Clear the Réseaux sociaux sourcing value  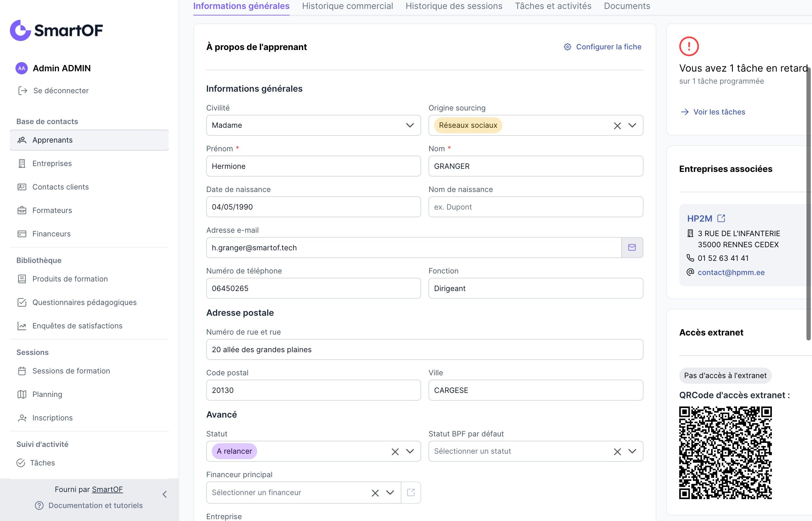tap(617, 126)
